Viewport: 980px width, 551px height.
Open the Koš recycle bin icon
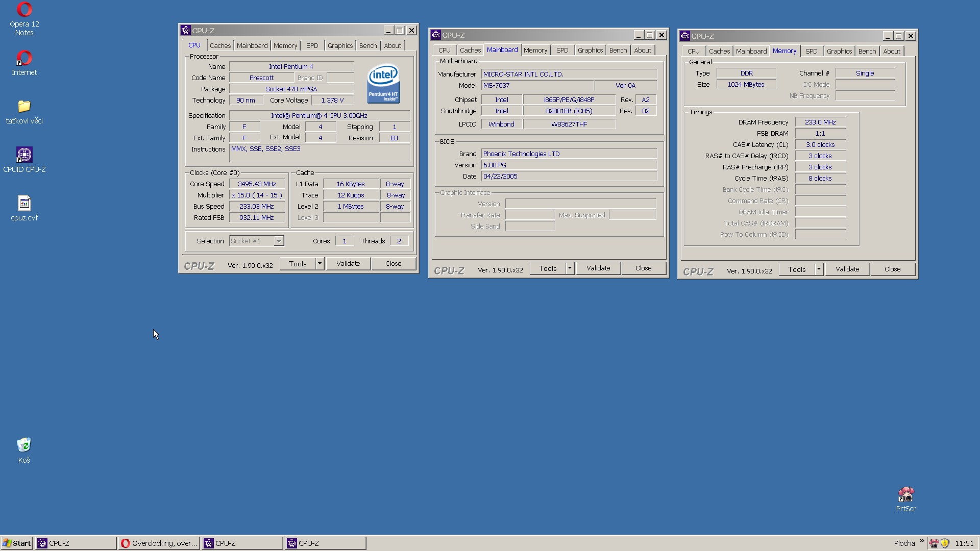24,450
